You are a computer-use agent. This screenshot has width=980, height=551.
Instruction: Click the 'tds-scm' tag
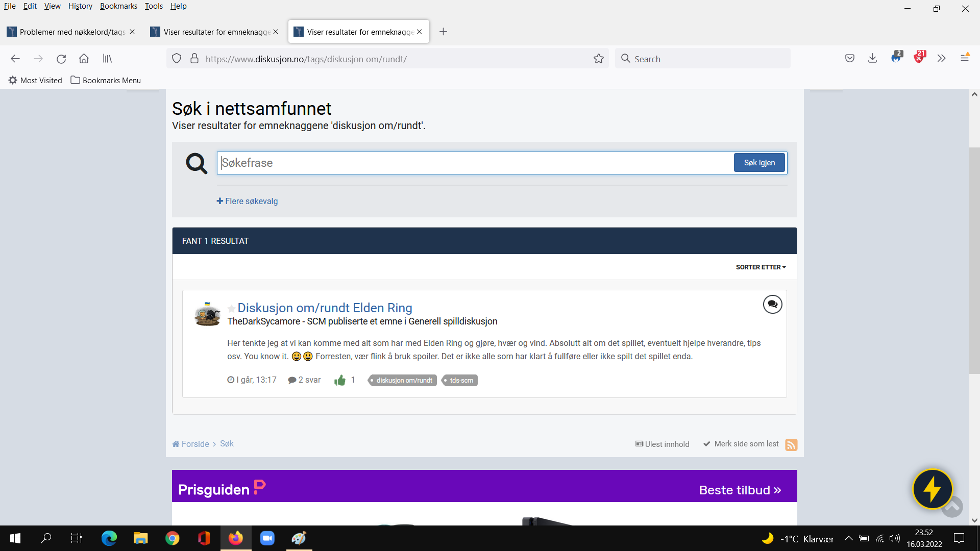point(459,381)
